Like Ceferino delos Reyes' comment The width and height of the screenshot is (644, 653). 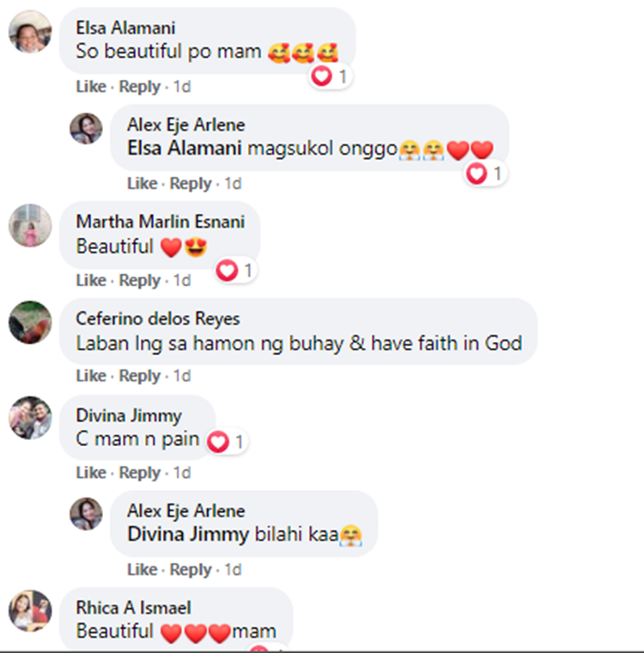[91, 376]
